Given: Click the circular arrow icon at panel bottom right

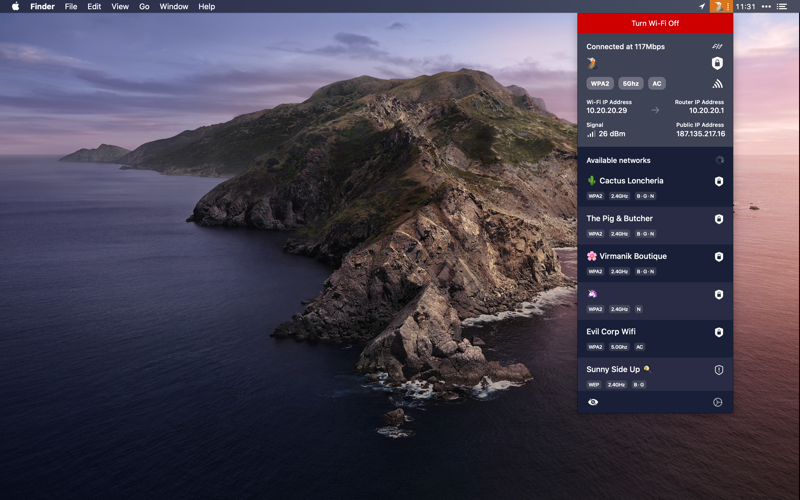Looking at the screenshot, I should tap(717, 402).
